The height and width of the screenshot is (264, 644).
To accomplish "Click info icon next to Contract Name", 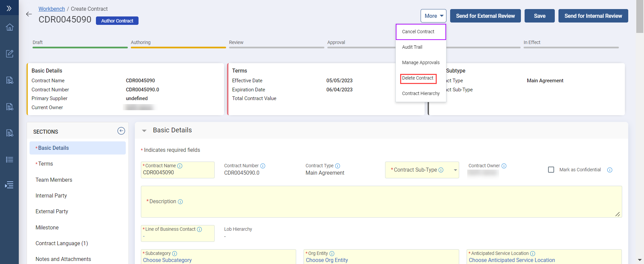I will point(180,166).
